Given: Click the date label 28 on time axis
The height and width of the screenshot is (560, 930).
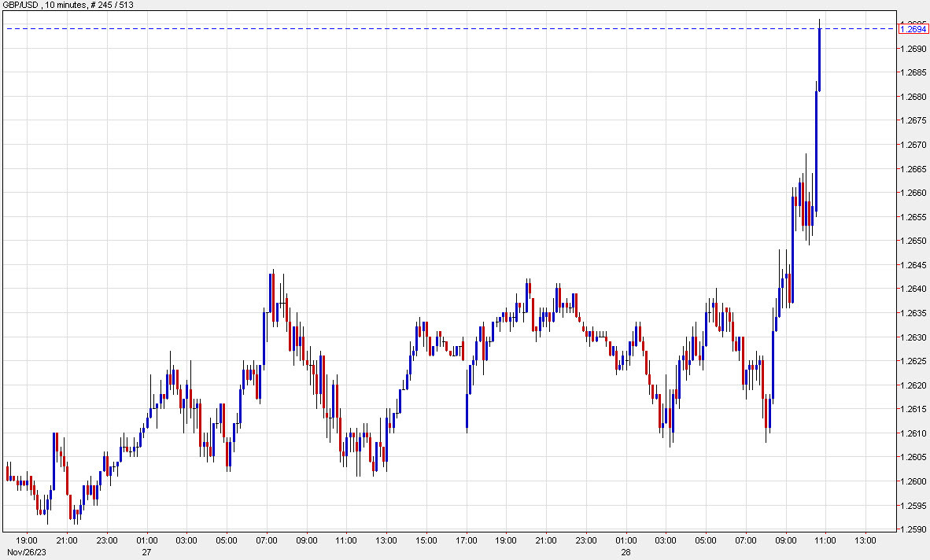Looking at the screenshot, I should pos(626,552).
